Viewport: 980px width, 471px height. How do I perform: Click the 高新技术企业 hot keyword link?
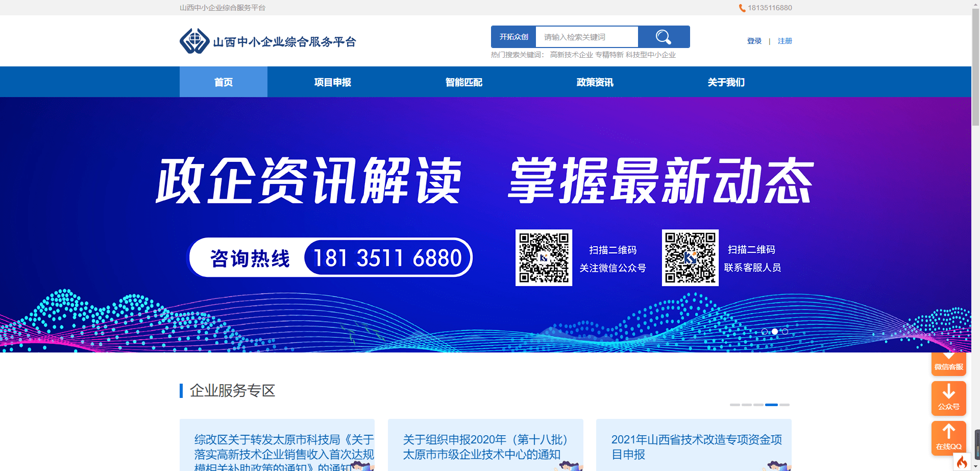coord(570,55)
